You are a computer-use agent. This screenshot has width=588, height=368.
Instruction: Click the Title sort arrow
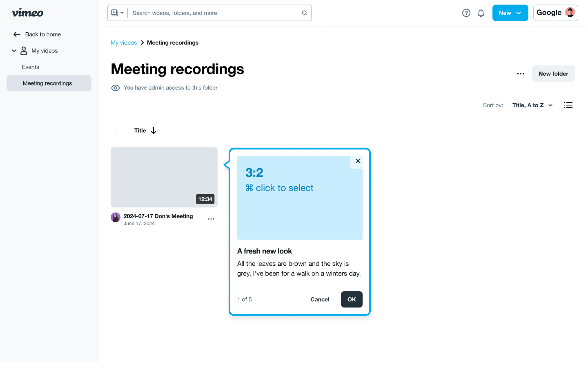click(x=154, y=131)
